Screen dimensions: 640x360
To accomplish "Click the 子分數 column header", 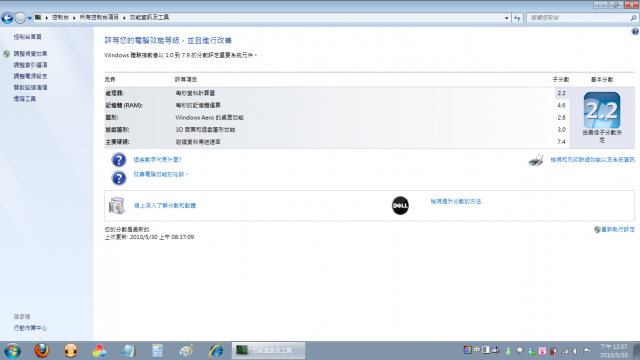I will pos(561,80).
